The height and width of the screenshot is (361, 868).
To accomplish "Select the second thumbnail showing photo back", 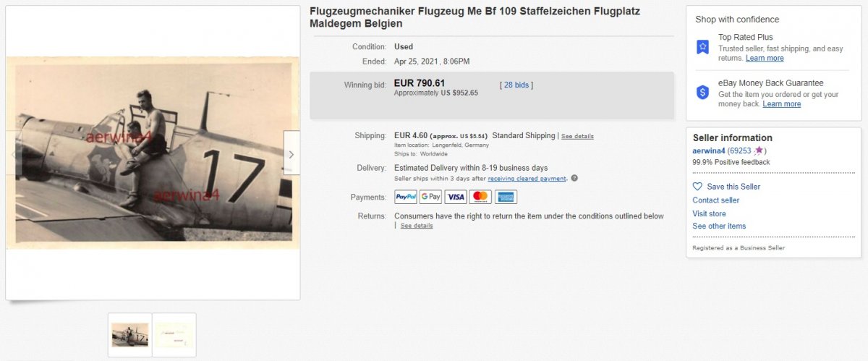I will point(174,335).
